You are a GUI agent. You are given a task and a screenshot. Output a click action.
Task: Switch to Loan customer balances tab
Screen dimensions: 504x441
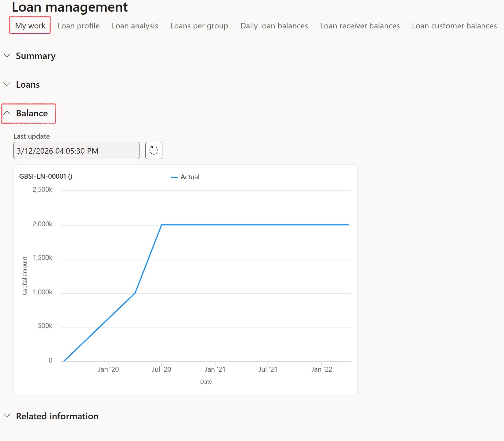(x=454, y=26)
